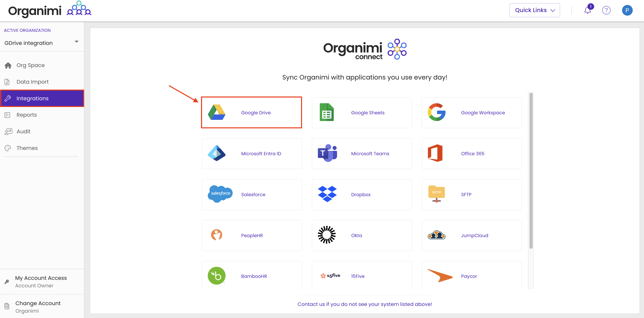
Task: Click the Dropbox logo icon
Action: [327, 194]
